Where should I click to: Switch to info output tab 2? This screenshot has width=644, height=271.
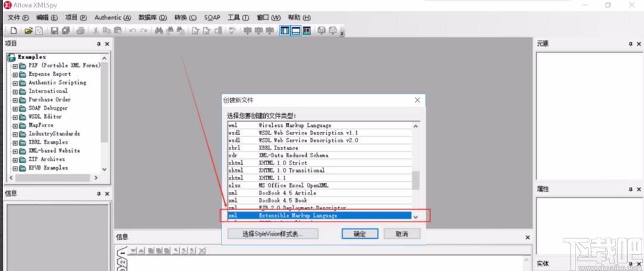tap(122, 261)
